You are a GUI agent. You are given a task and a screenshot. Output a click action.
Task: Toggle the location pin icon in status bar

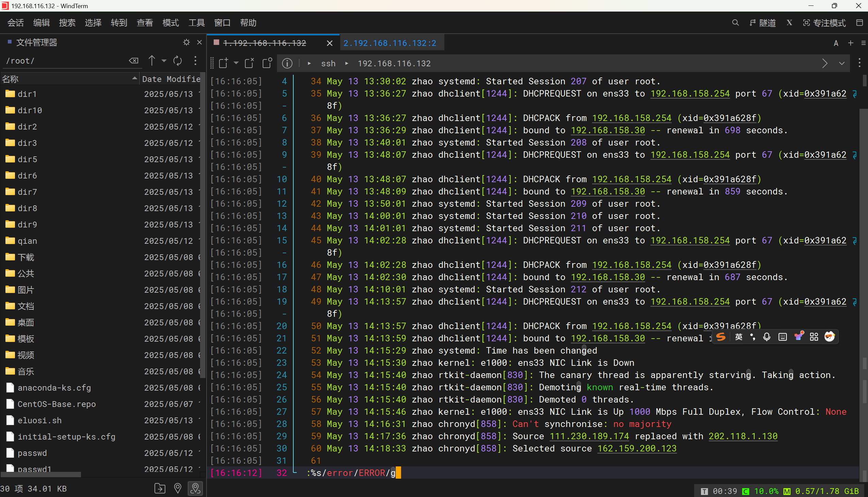pyautogui.click(x=178, y=489)
